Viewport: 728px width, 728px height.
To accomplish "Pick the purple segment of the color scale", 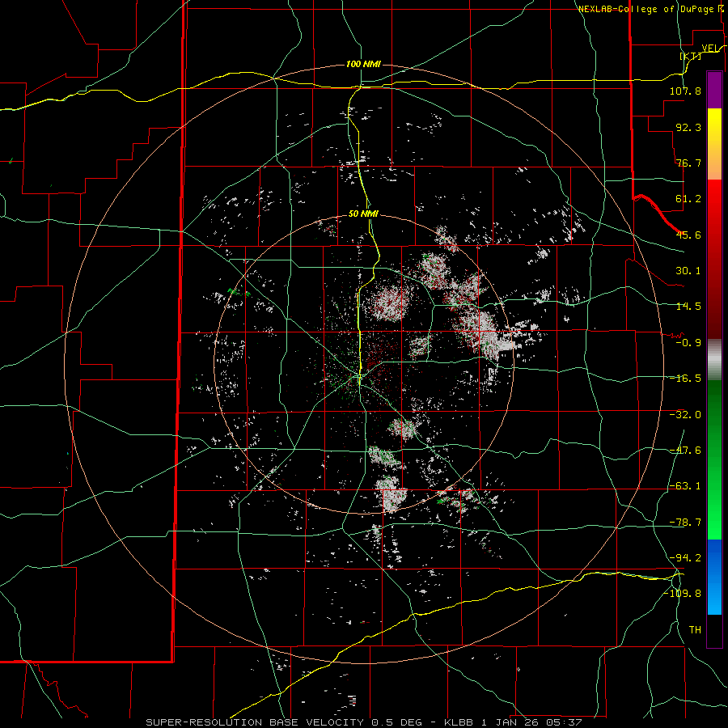I will point(714,90).
